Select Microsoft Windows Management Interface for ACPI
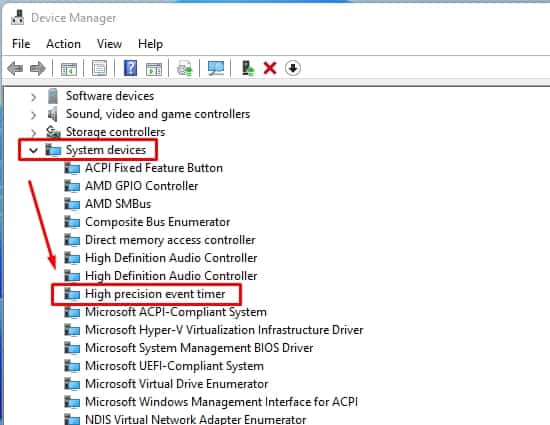 click(x=222, y=402)
